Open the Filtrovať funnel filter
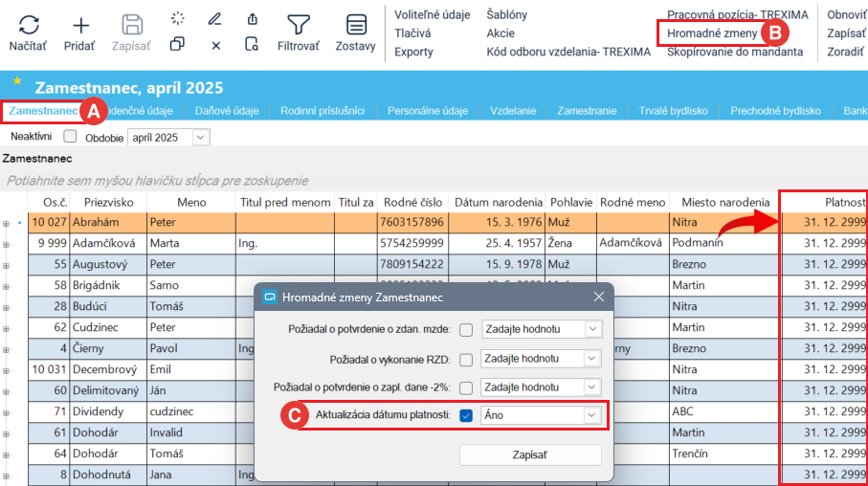 coord(299,26)
